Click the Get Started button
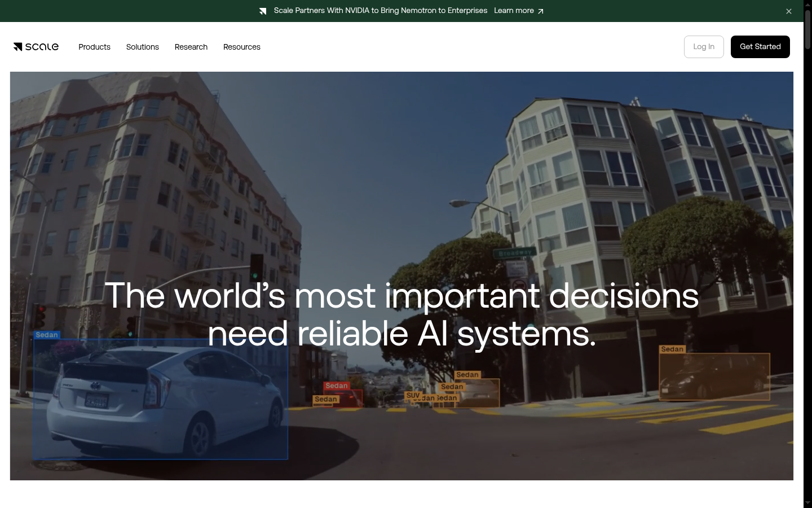Image resolution: width=812 pixels, height=508 pixels. click(760, 47)
